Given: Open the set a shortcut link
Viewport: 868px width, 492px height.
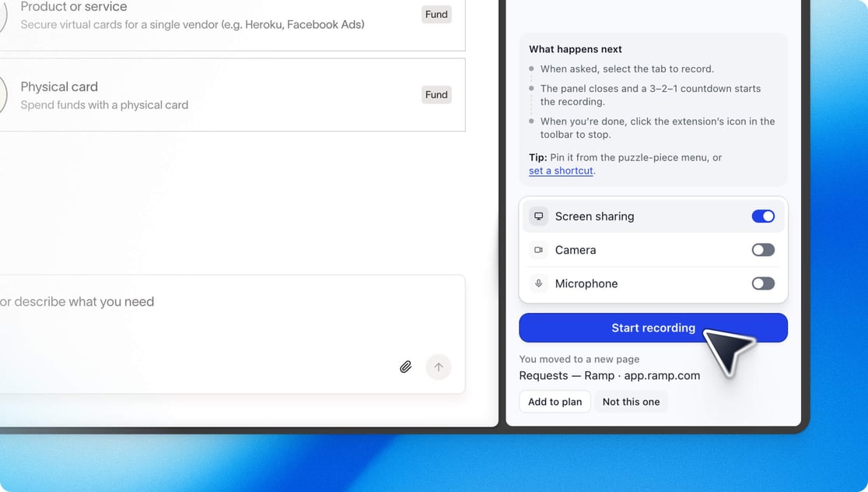Looking at the screenshot, I should (561, 170).
